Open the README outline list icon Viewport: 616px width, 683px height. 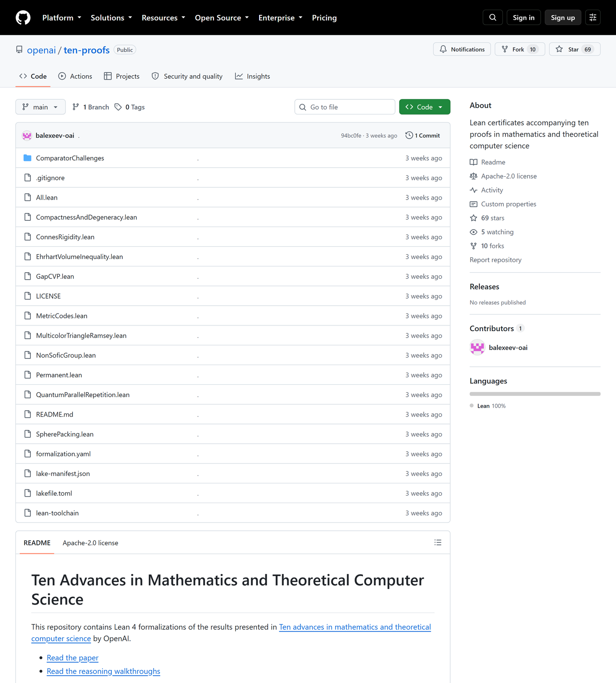coord(438,543)
